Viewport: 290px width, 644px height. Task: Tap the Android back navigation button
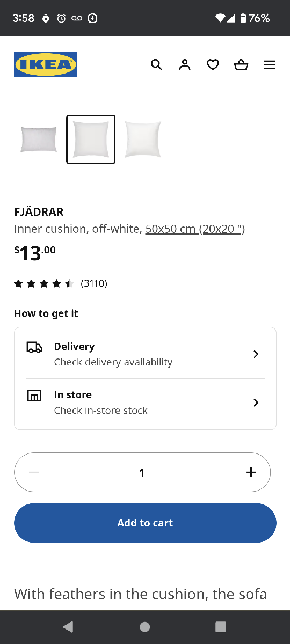[x=68, y=627]
